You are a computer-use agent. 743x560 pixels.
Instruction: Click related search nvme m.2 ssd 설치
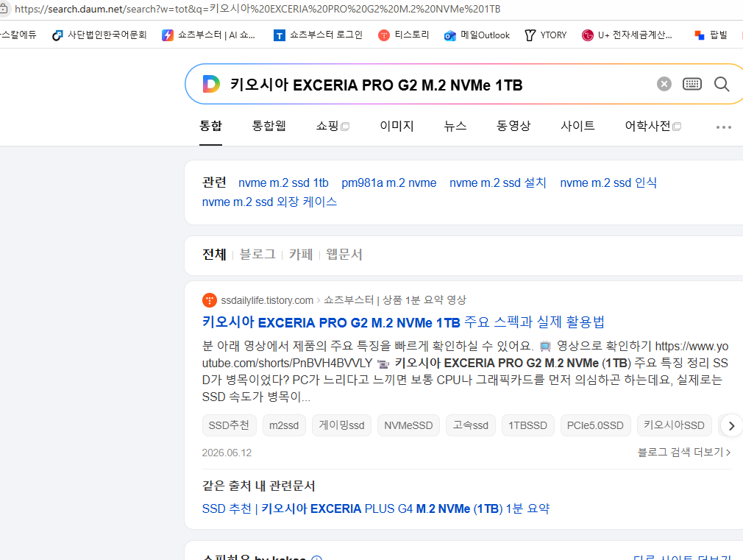click(x=498, y=183)
